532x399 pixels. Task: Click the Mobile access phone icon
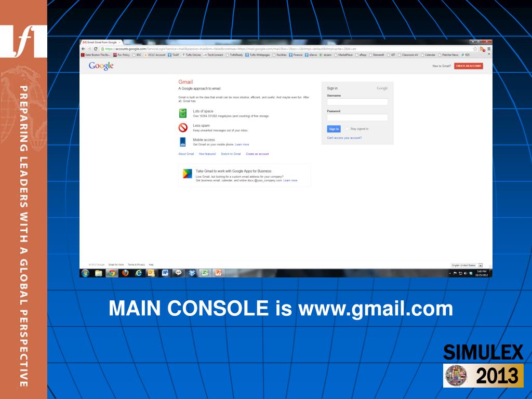coord(183,142)
